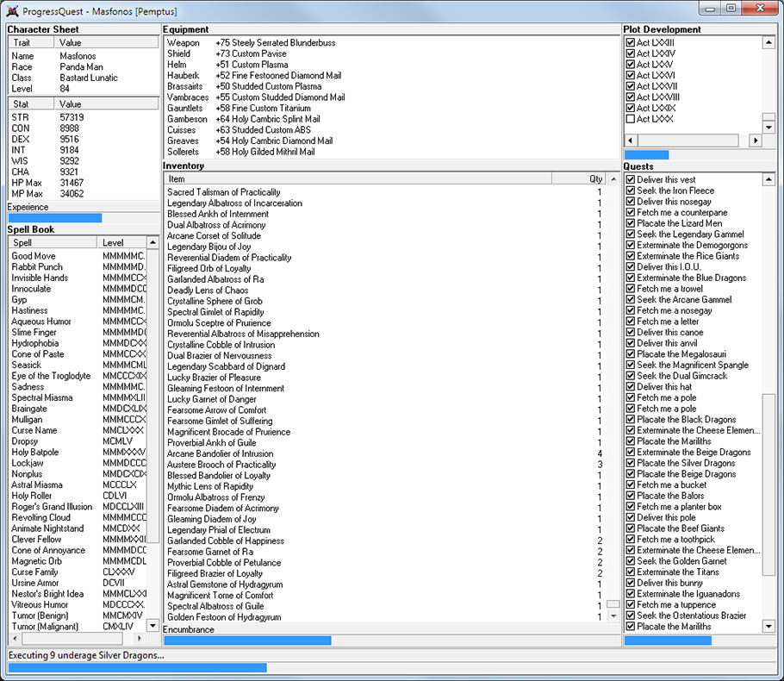Screen dimensions: 784x681
Task: Click Inventory list scroll up arrow
Action: [613, 178]
